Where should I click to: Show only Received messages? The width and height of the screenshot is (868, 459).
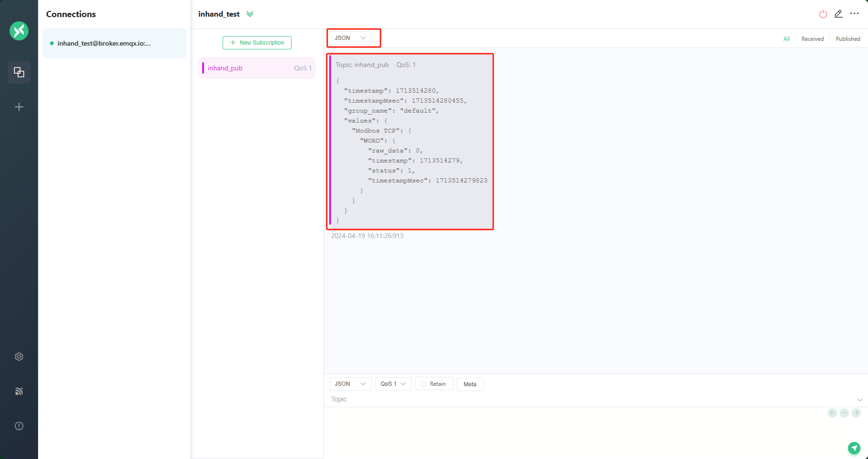[812, 39]
